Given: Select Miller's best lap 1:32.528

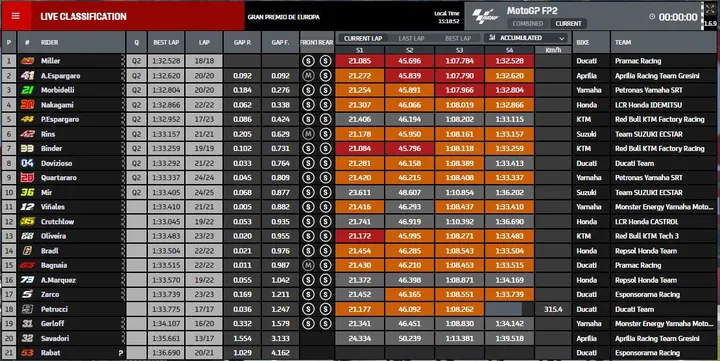Looking at the screenshot, I should tap(166, 61).
